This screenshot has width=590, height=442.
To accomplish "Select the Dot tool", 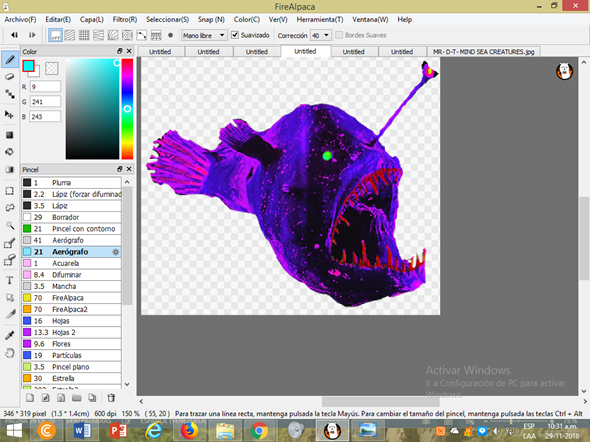I will click(x=10, y=94).
